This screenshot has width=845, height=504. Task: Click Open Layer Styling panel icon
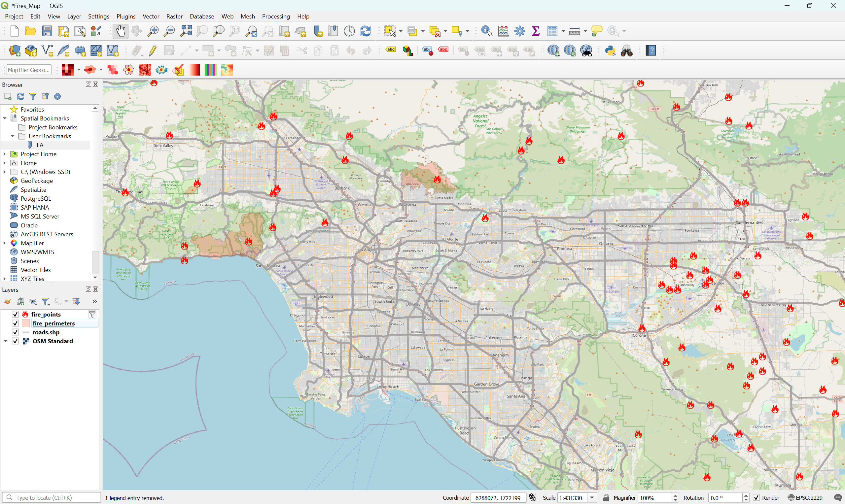coord(8,301)
